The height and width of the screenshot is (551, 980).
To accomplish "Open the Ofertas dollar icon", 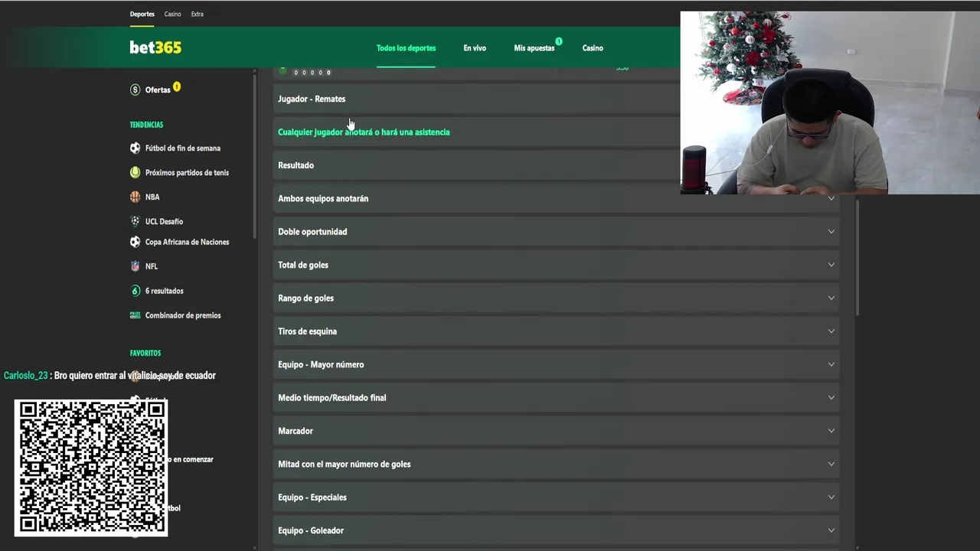I will pos(136,90).
